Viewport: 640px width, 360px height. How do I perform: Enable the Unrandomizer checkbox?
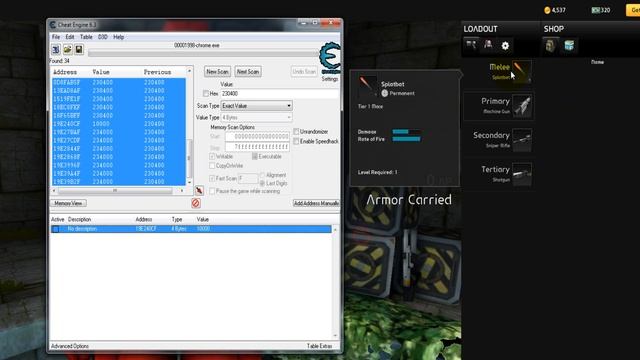(x=296, y=131)
